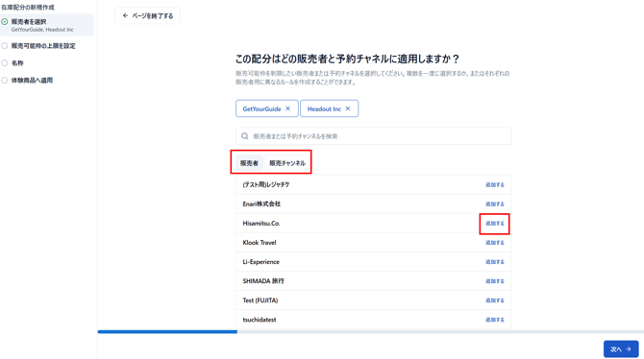
Task: Select the 名称 step circle
Action: pyautogui.click(x=5, y=63)
